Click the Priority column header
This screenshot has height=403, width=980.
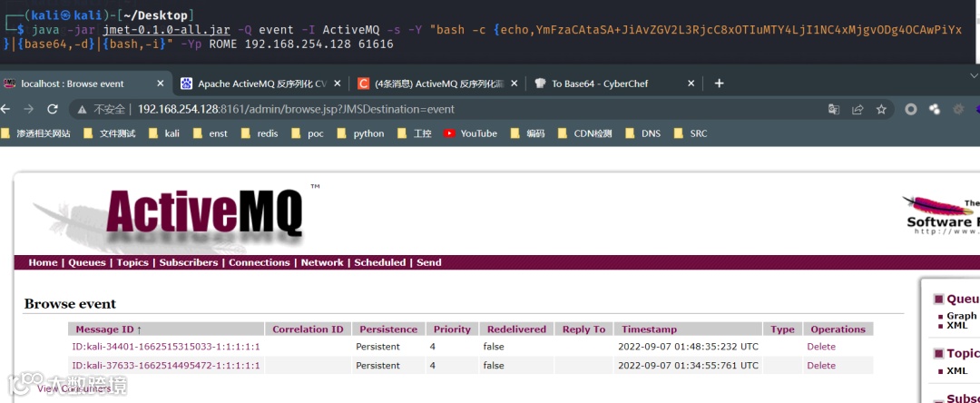pyautogui.click(x=452, y=329)
